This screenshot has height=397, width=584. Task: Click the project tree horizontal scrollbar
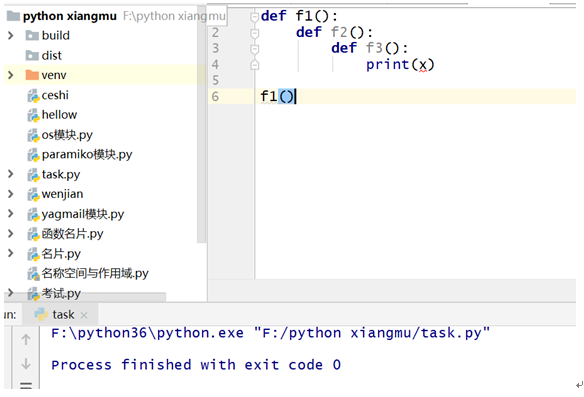(x=85, y=297)
